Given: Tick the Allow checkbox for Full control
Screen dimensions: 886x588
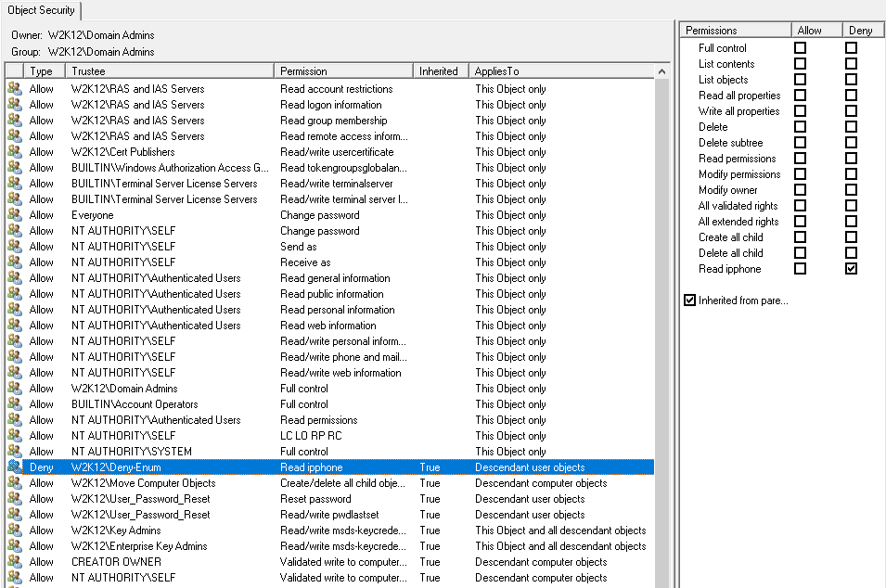Looking at the screenshot, I should 800,48.
